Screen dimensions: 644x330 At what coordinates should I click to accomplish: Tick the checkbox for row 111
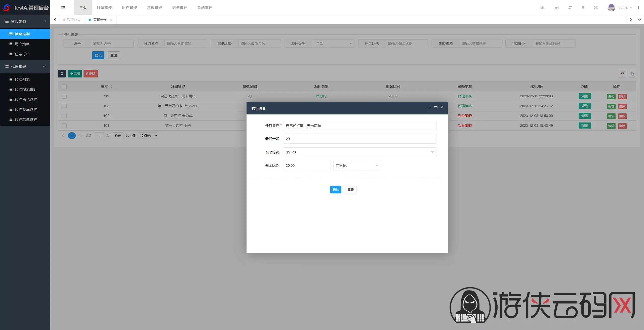coord(64,96)
